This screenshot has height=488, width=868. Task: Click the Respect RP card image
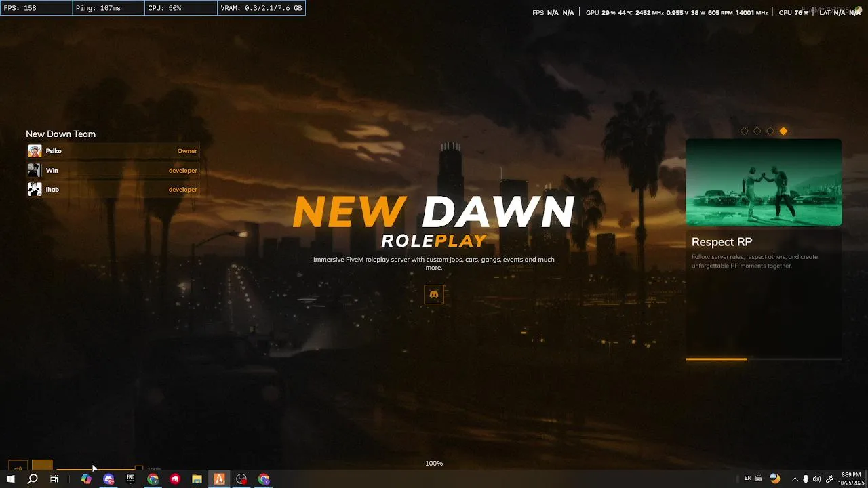click(764, 182)
